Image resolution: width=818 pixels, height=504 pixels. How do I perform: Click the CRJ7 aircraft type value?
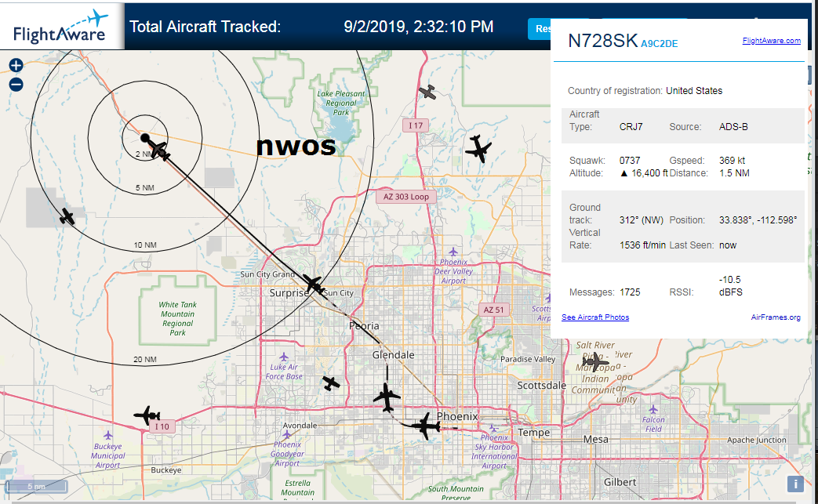tap(631, 127)
